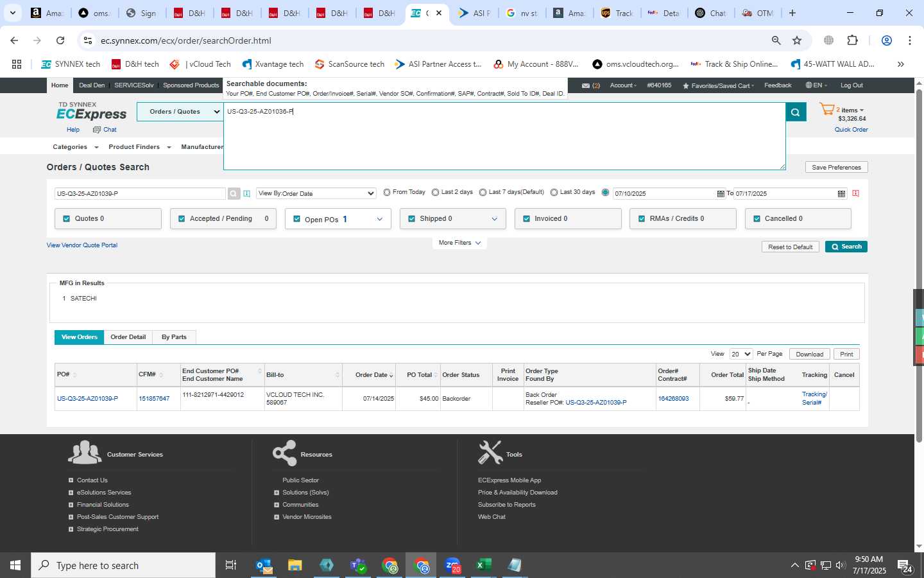924x578 pixels.
Task: Click the mail envelope notification icon
Action: point(586,85)
